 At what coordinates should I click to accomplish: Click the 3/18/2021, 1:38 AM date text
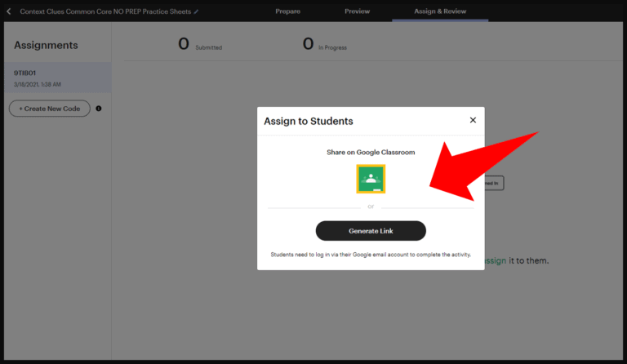(x=38, y=84)
